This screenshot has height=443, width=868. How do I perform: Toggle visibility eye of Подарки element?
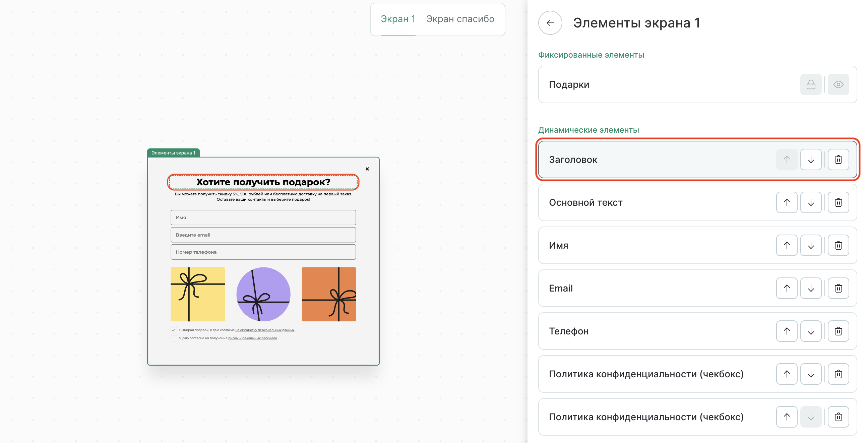coord(838,84)
